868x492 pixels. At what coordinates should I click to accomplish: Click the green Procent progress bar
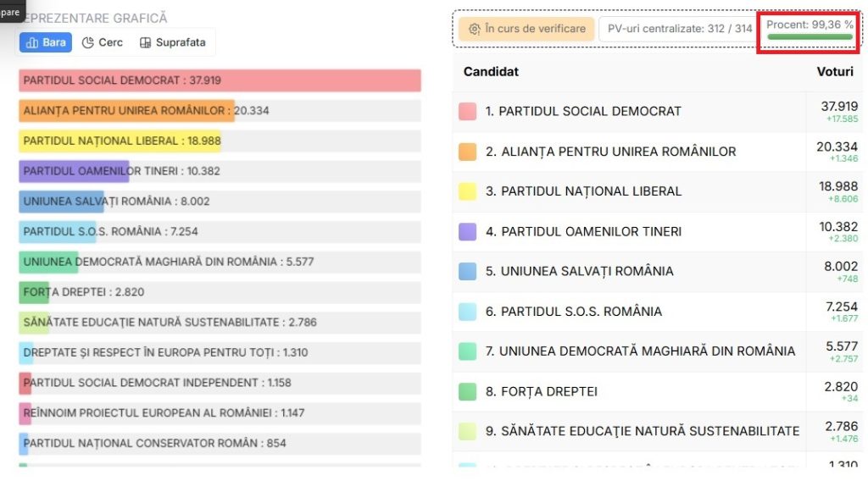pos(810,37)
